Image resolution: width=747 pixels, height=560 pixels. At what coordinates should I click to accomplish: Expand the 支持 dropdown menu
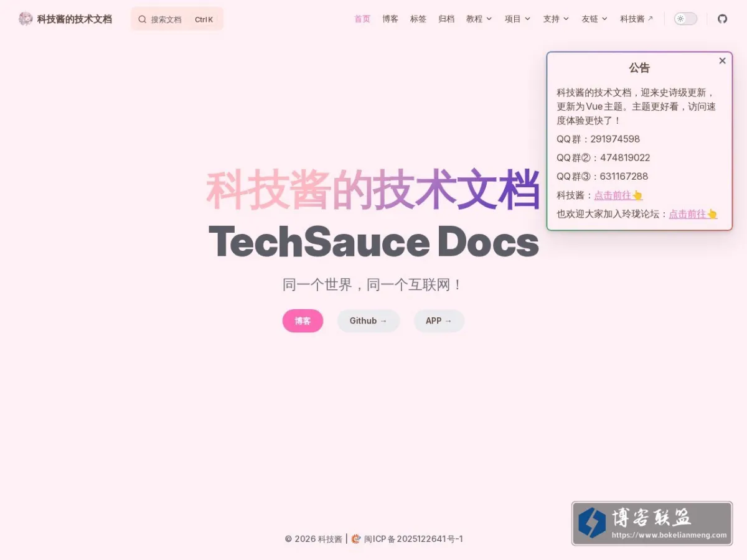coord(556,19)
